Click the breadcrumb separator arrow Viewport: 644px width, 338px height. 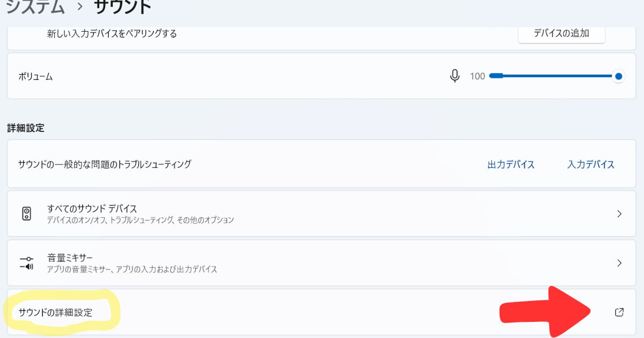click(x=79, y=6)
